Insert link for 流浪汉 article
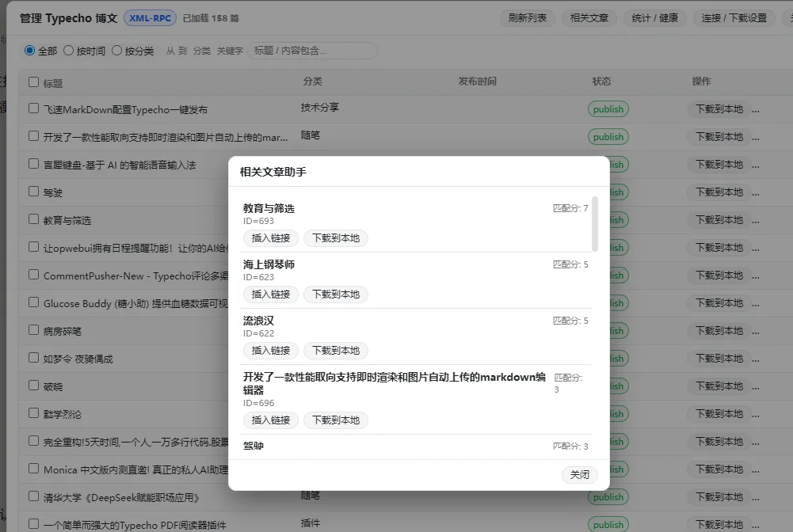The height and width of the screenshot is (532, 793). coord(270,351)
